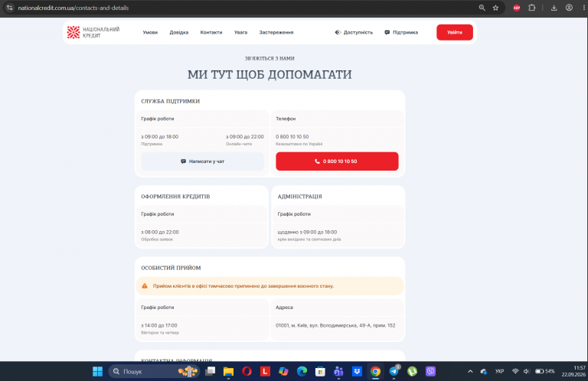Open the Довідка menu item
The height and width of the screenshot is (381, 588).
[x=179, y=33]
